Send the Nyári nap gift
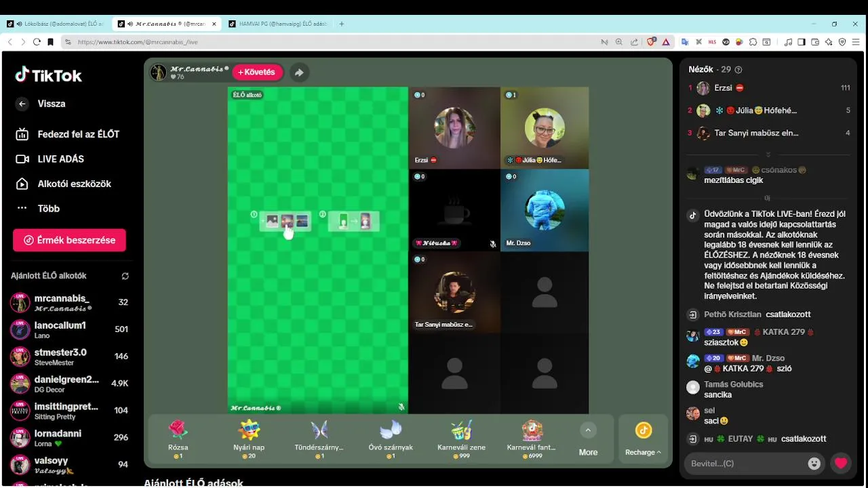This screenshot has width=868, height=488. click(x=249, y=439)
